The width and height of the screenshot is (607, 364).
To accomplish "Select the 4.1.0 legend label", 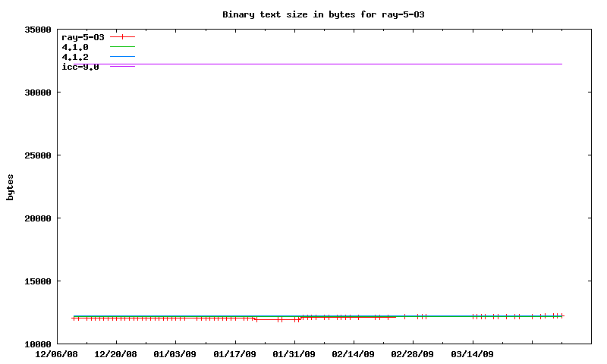I will coord(75,47).
